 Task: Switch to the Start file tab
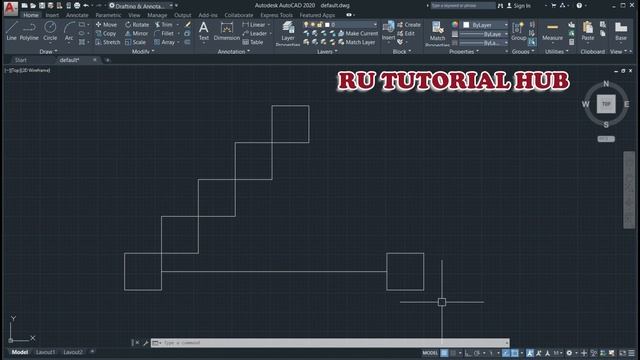[21, 60]
